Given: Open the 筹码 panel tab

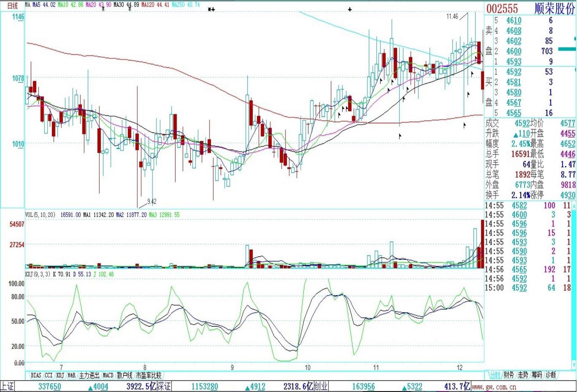Looking at the screenshot, I should [x=537, y=375].
